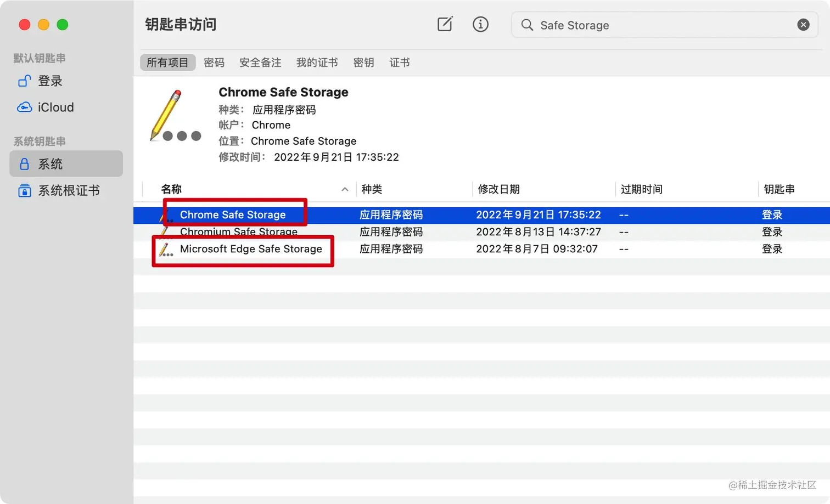This screenshot has height=504, width=830.
Task: Select the Chrome Safe Storage row
Action: 481,215
